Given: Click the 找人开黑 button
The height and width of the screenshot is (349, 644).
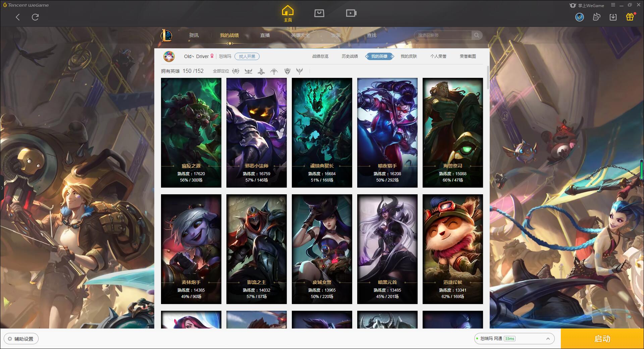Looking at the screenshot, I should [247, 56].
